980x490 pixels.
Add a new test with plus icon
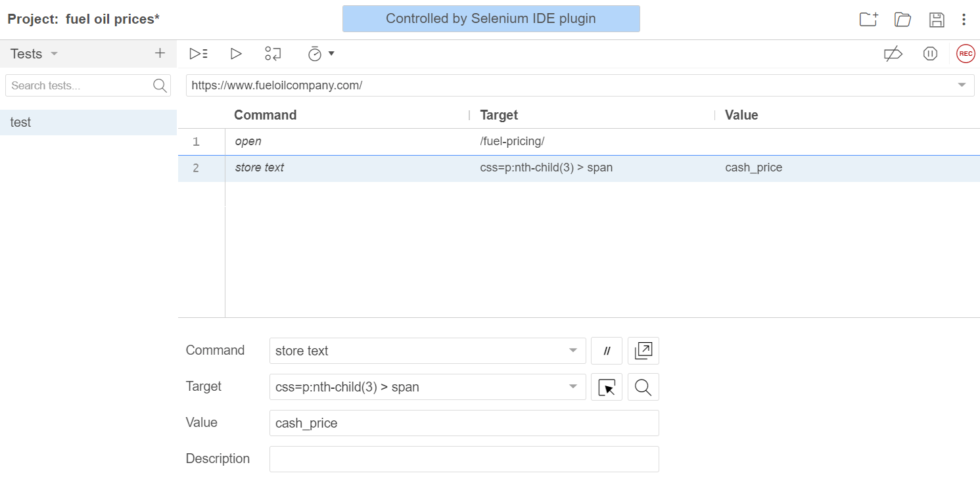point(160,54)
